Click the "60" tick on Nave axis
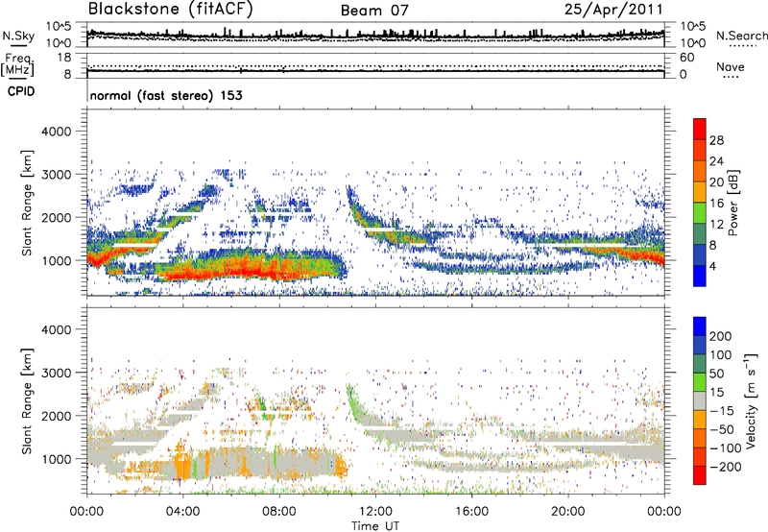Image resolution: width=768 pixels, height=532 pixels. (x=686, y=58)
